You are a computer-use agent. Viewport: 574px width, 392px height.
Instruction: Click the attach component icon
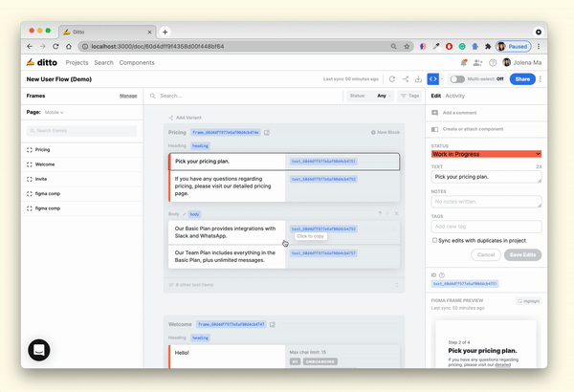(435, 129)
